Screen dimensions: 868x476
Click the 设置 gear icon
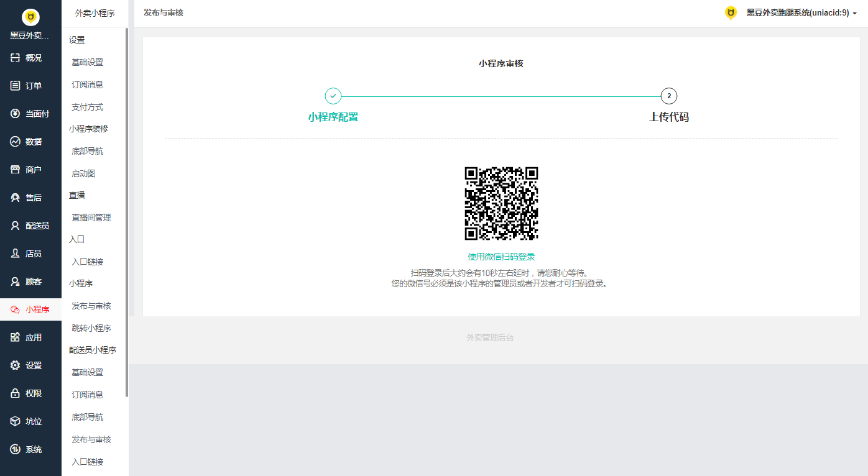click(x=16, y=365)
